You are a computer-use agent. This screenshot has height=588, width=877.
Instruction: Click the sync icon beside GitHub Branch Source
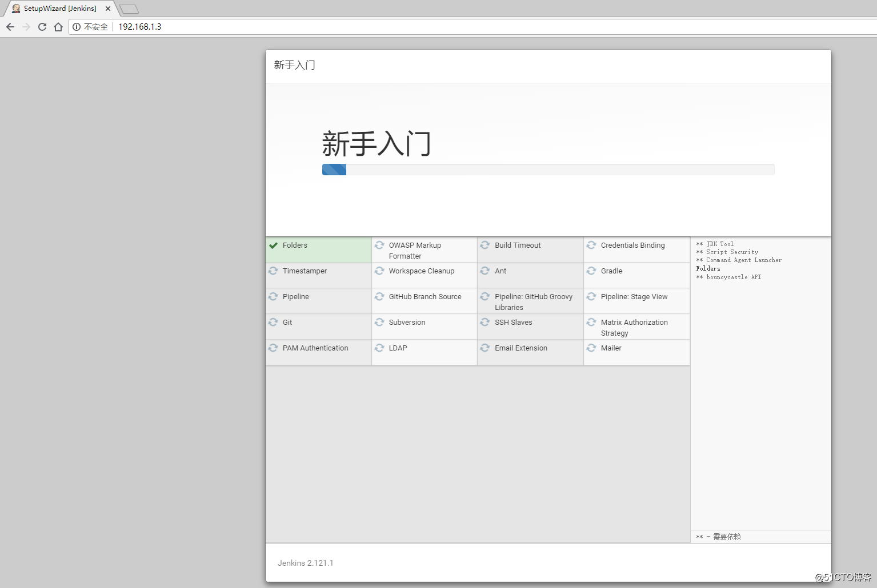pyautogui.click(x=379, y=297)
